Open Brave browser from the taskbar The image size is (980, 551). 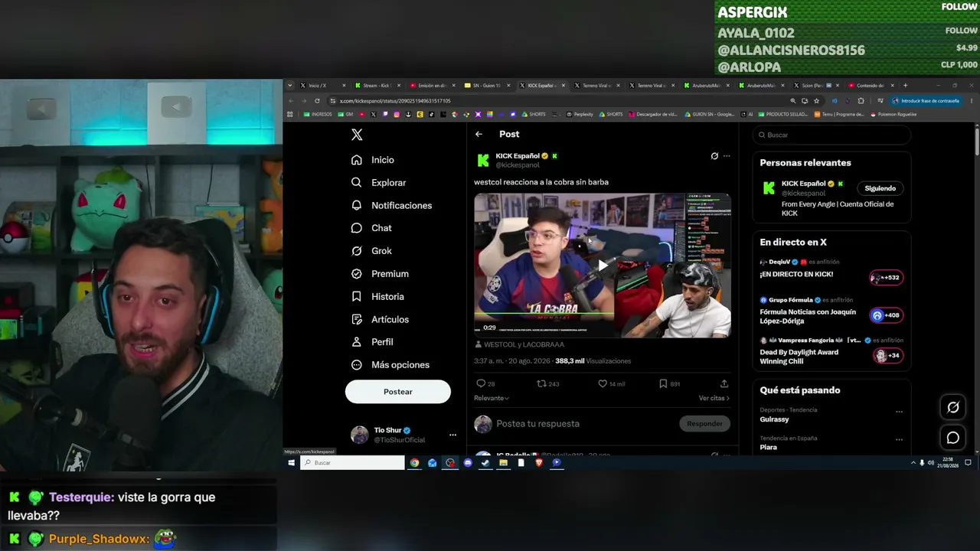pyautogui.click(x=539, y=463)
